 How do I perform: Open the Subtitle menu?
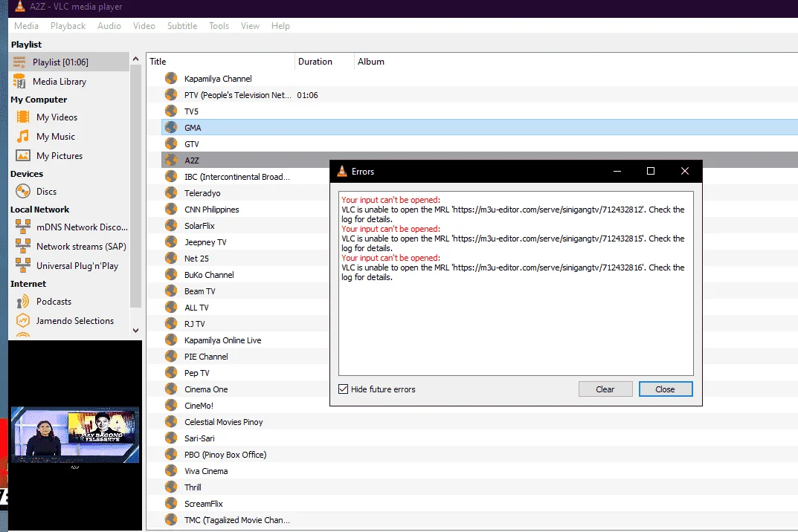click(181, 26)
